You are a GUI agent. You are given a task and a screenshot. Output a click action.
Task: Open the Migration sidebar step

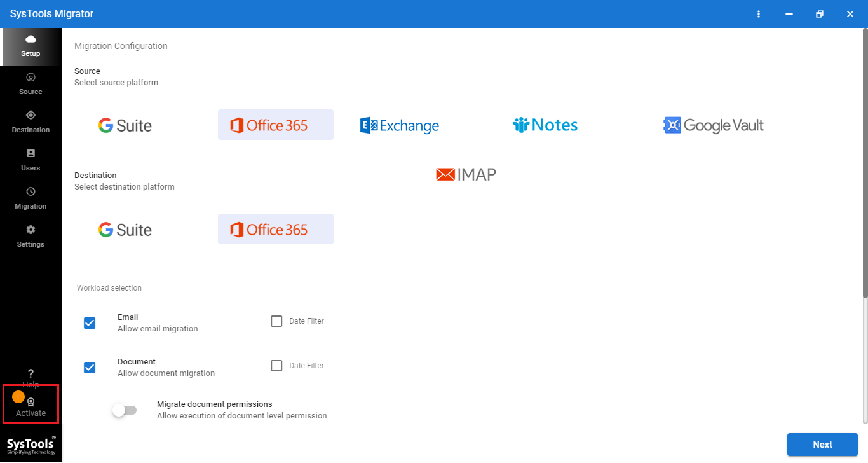click(x=31, y=199)
